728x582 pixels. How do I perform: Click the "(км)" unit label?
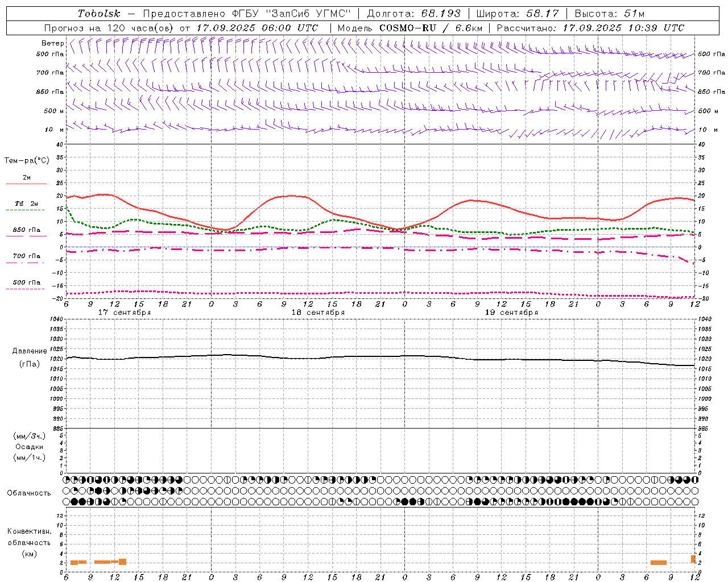pos(30,554)
